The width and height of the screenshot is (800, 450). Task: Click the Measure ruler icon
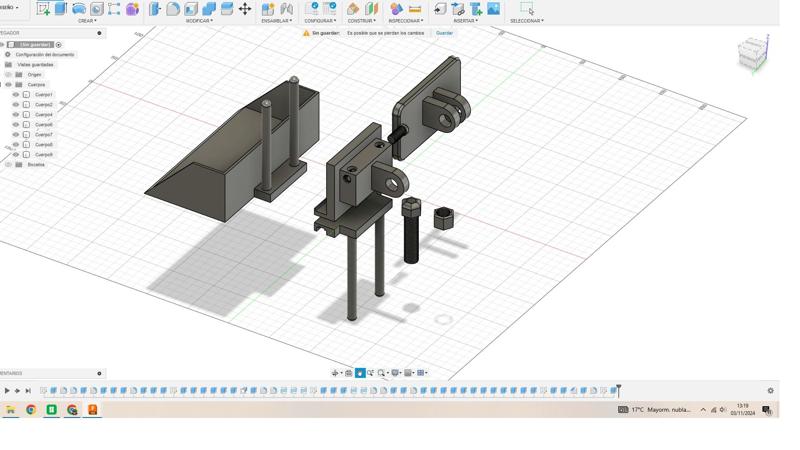click(x=414, y=8)
